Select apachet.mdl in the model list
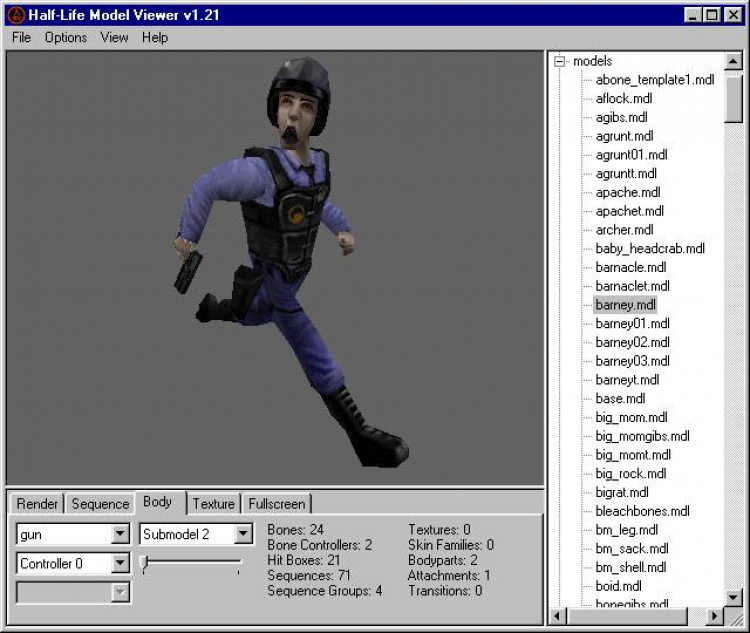750x633 pixels. pos(629,211)
